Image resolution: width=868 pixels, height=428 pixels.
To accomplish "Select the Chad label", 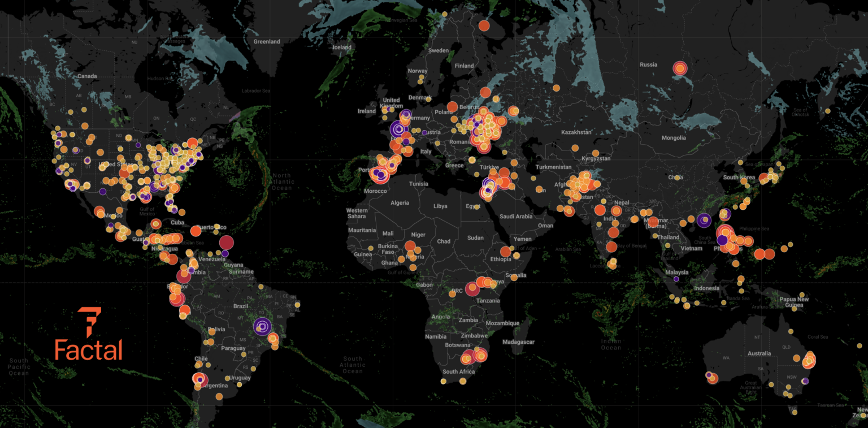I will click(x=444, y=241).
